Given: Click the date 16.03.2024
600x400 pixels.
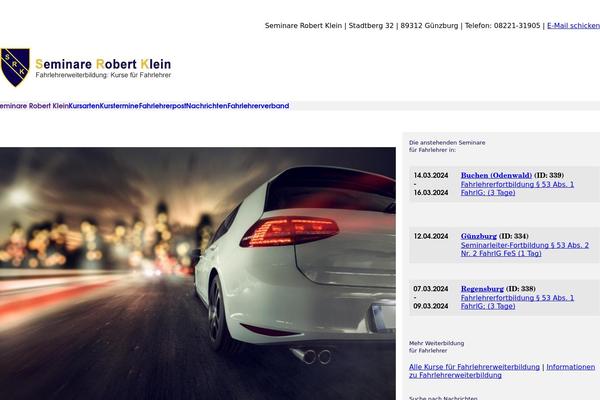Looking at the screenshot, I should click(430, 193).
